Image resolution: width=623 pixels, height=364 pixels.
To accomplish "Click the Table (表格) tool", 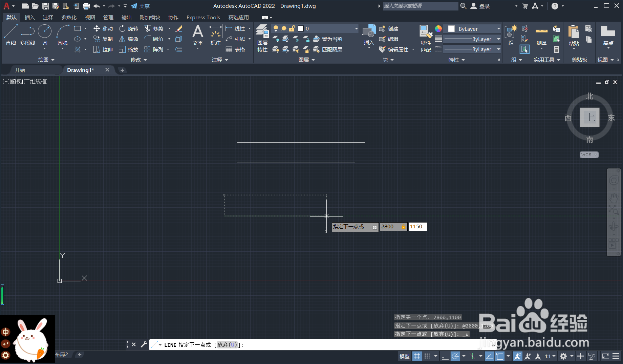I will (235, 50).
